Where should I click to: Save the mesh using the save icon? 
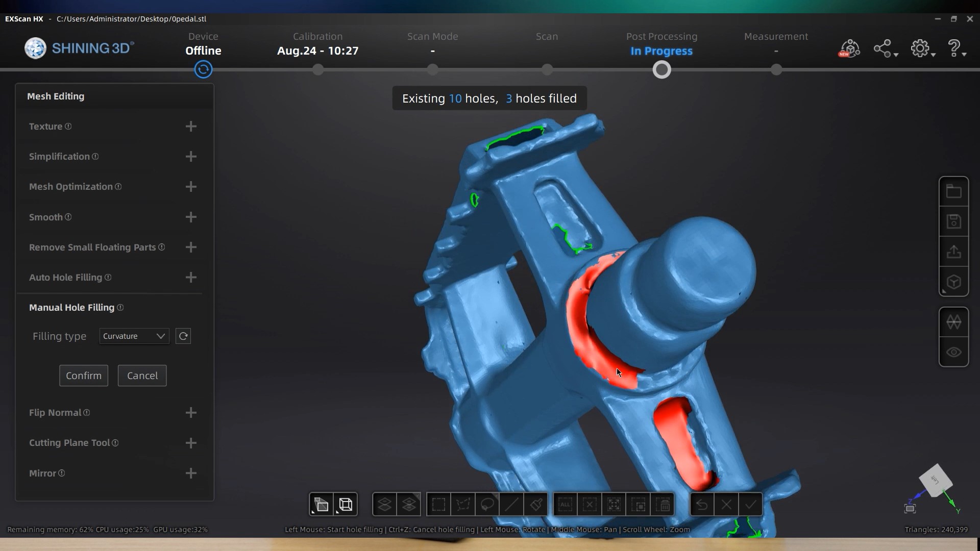click(954, 221)
